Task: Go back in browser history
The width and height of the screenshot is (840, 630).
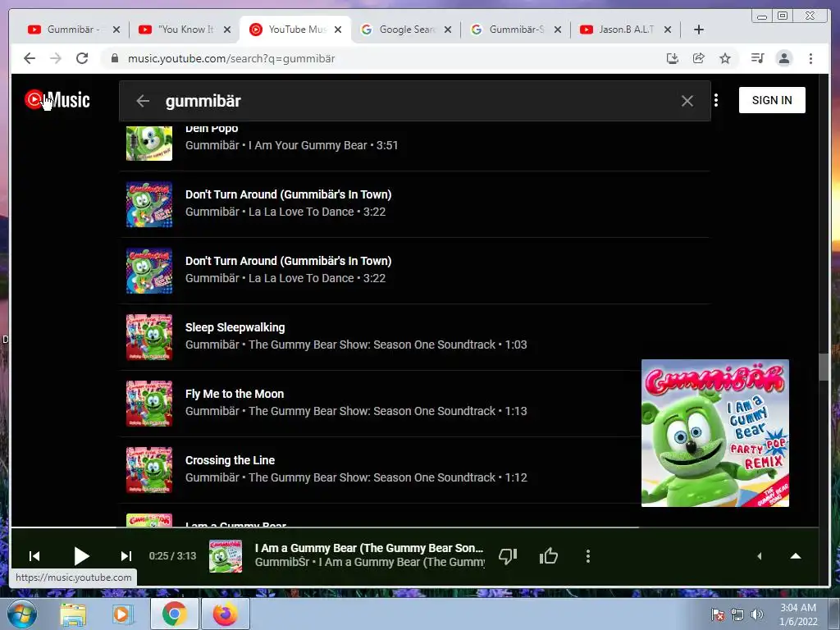Action: tap(30, 58)
